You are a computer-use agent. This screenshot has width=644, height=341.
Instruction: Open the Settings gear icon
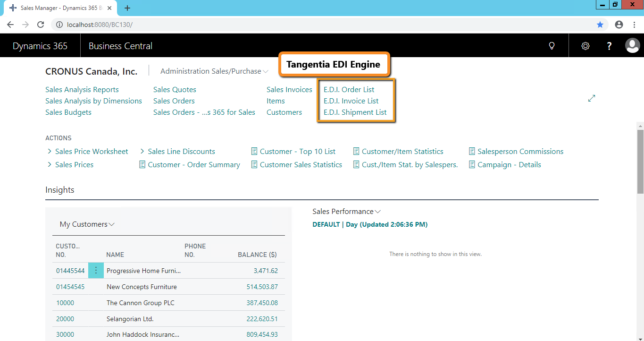point(585,46)
